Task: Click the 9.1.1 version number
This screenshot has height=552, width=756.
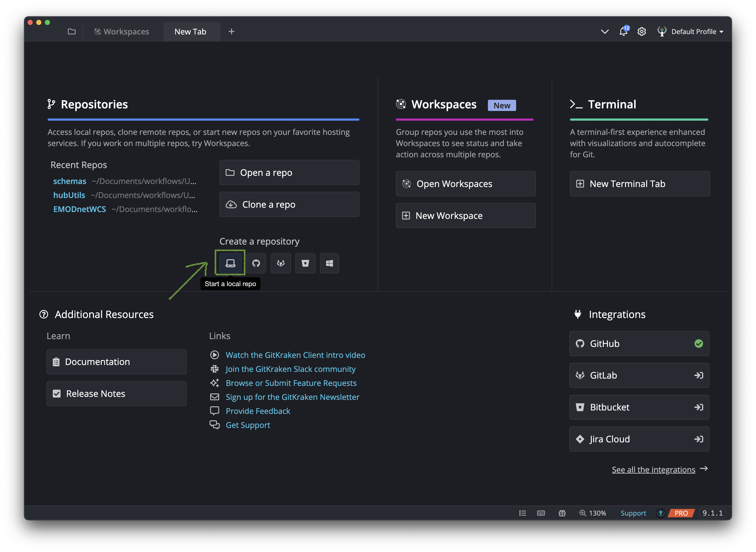Action: click(x=712, y=513)
